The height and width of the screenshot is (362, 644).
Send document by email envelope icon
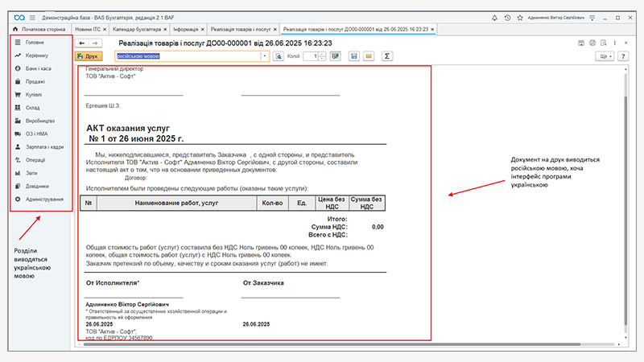369,56
